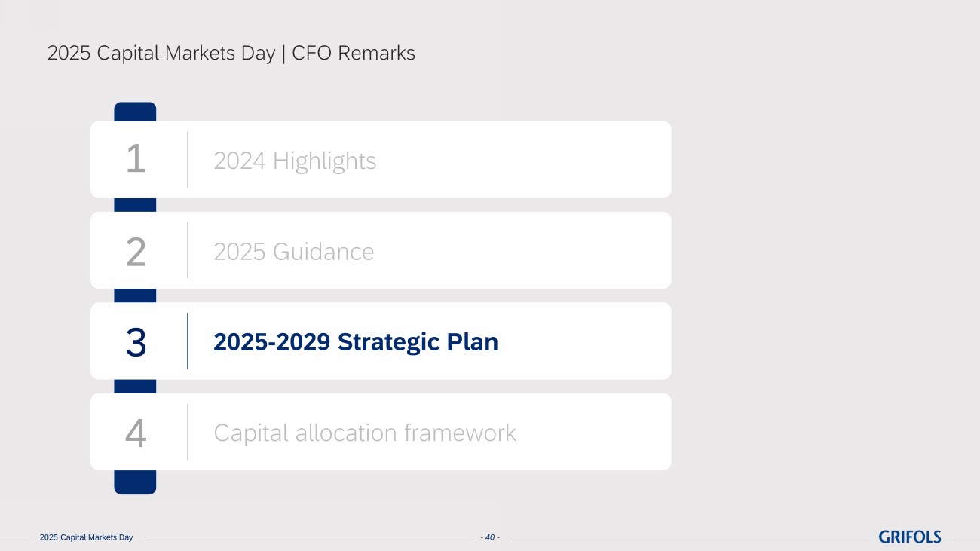Click the blue connector between cards 3 and 4
The width and height of the screenshot is (980, 551).
[x=135, y=386]
